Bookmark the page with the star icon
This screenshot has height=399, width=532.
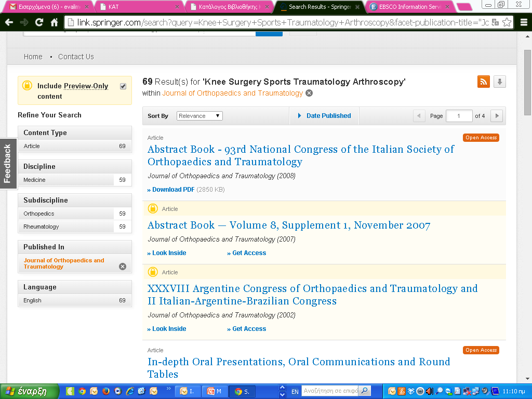click(507, 22)
